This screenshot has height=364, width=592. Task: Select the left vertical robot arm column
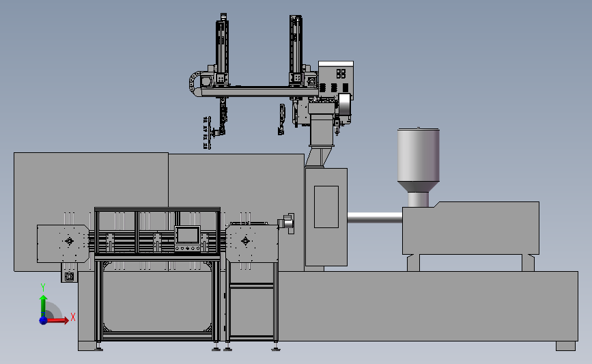(x=222, y=49)
